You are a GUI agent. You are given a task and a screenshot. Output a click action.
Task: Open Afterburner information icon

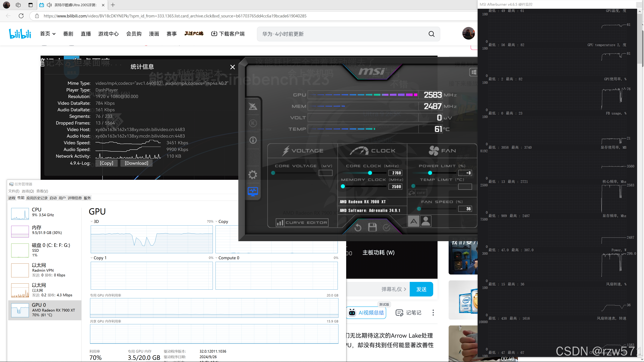[x=253, y=140]
